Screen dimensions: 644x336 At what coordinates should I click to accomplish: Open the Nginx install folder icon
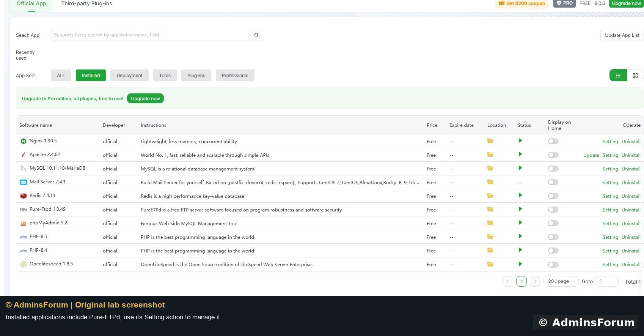tap(490, 141)
